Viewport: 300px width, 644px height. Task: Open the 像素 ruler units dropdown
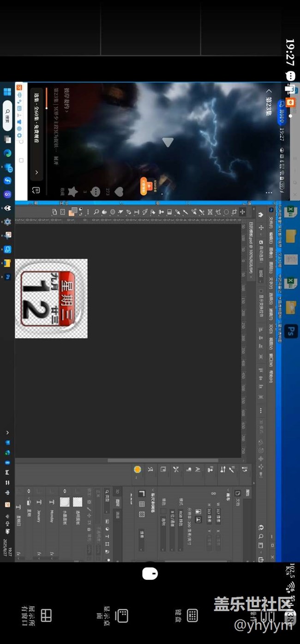141,540
